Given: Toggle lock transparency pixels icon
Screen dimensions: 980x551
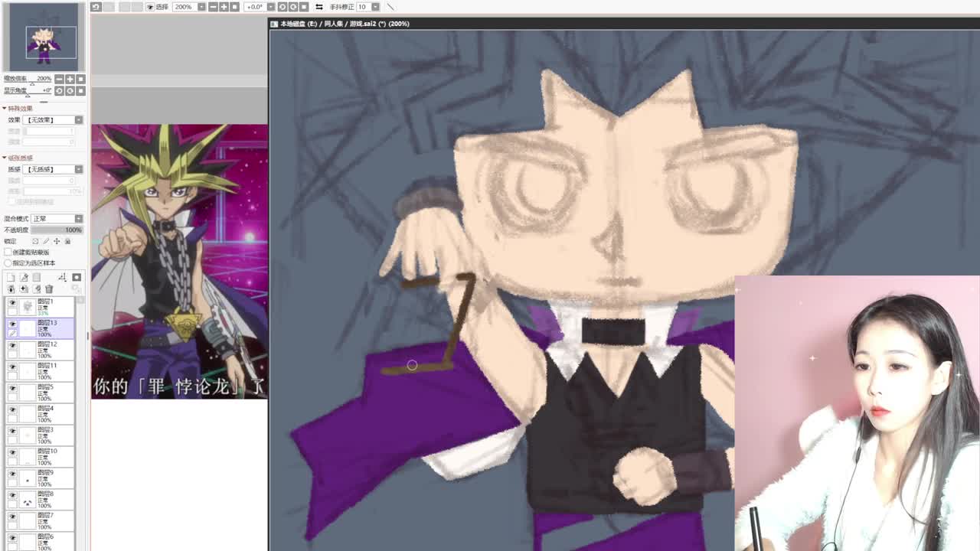Looking at the screenshot, I should coord(35,242).
